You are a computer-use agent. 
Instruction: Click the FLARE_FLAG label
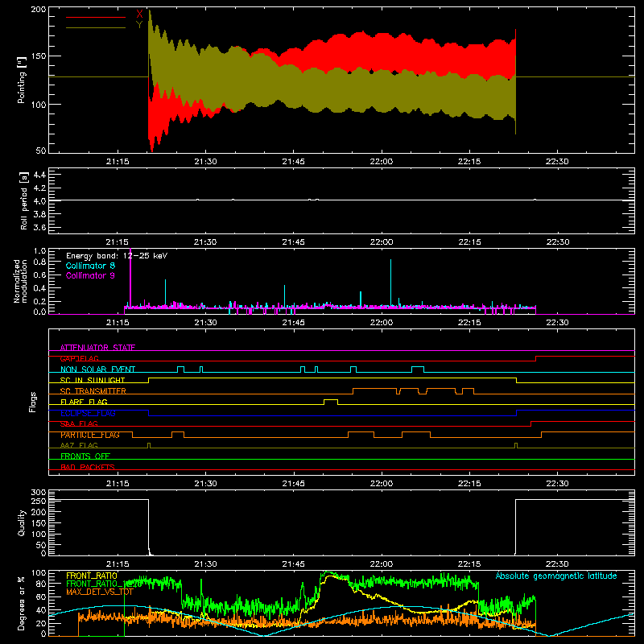click(x=84, y=402)
